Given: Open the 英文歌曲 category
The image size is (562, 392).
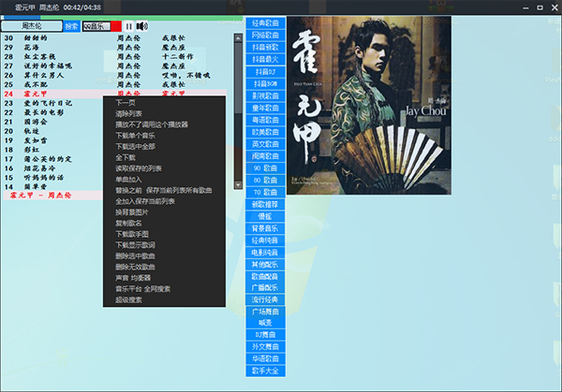Looking at the screenshot, I should point(265,144).
